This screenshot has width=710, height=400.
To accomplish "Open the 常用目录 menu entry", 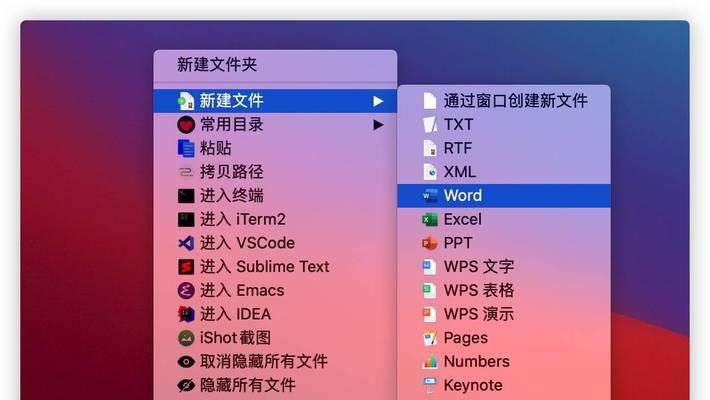I will point(275,125).
